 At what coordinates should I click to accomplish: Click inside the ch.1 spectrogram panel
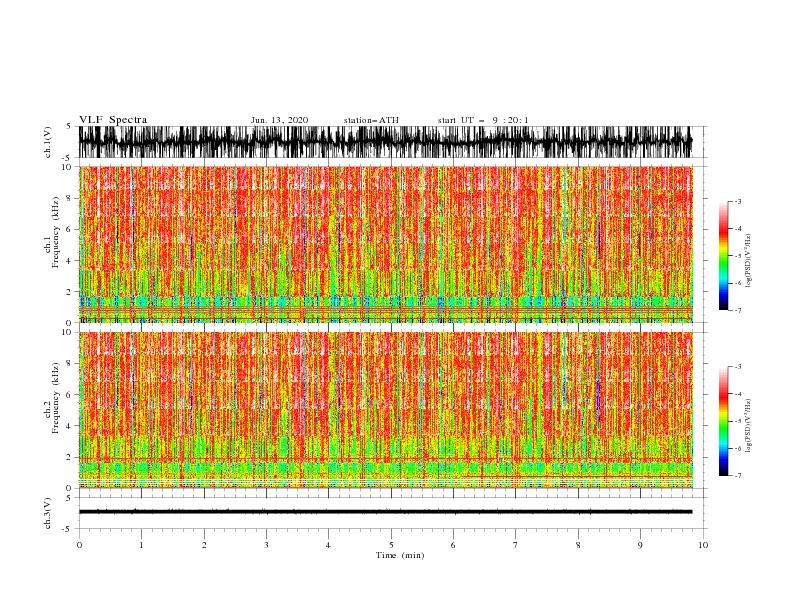tap(385, 244)
